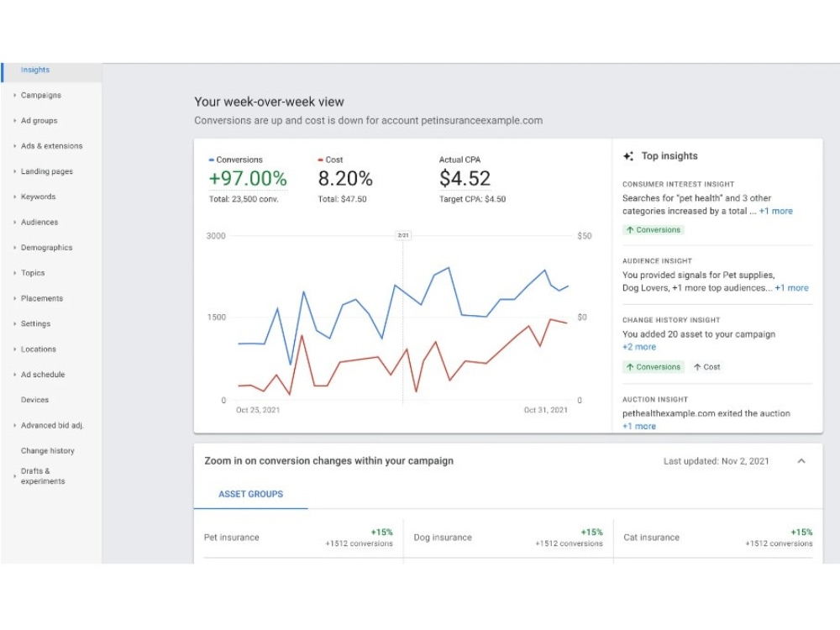
Task: Click the blue Conversions legend marker
Action: coord(212,160)
